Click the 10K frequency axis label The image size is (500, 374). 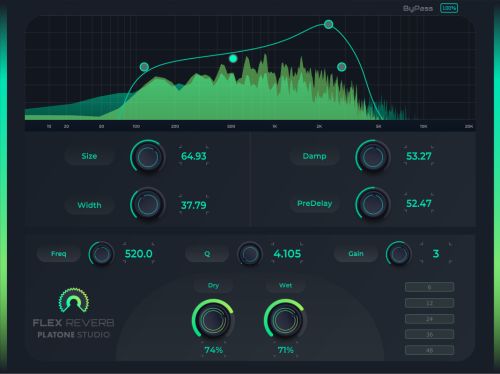pyautogui.click(x=423, y=126)
